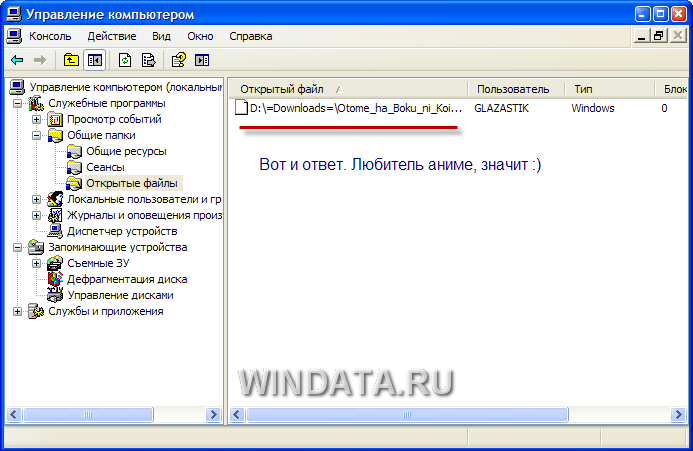Click the Back arrow toolbar button
The width and height of the screenshot is (693, 451).
coord(17,60)
